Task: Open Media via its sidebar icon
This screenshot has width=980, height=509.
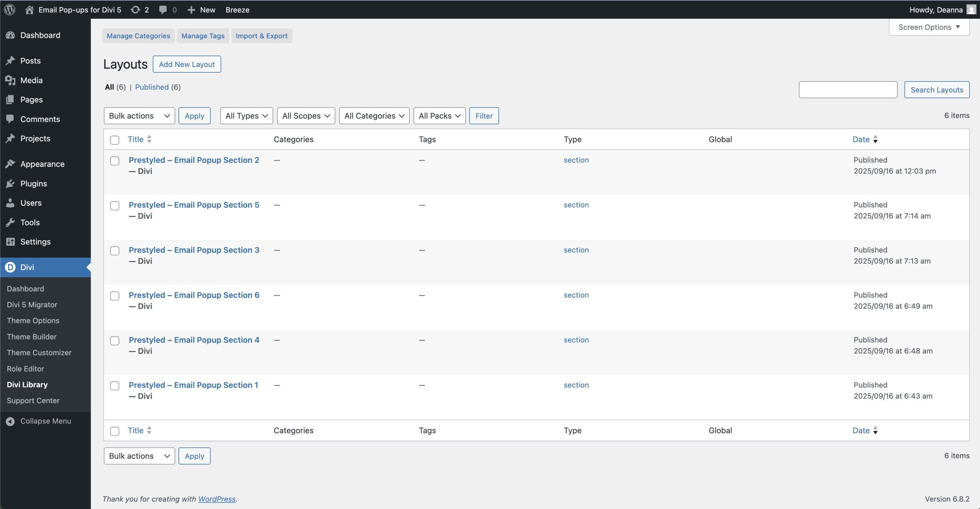Action: click(10, 80)
